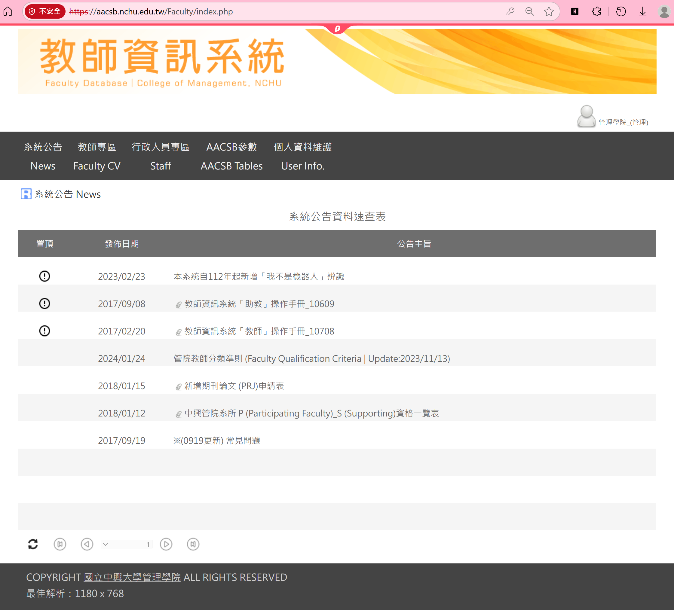
Task: Click the password key icon in address bar
Action: click(510, 12)
